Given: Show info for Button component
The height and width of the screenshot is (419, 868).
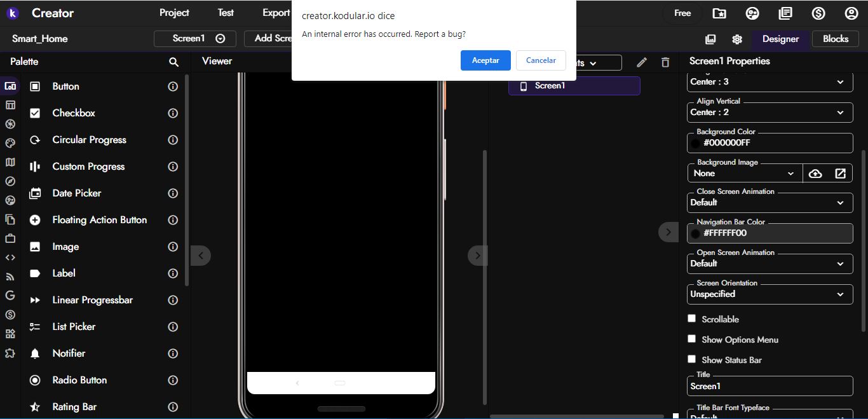Looking at the screenshot, I should click(x=173, y=86).
